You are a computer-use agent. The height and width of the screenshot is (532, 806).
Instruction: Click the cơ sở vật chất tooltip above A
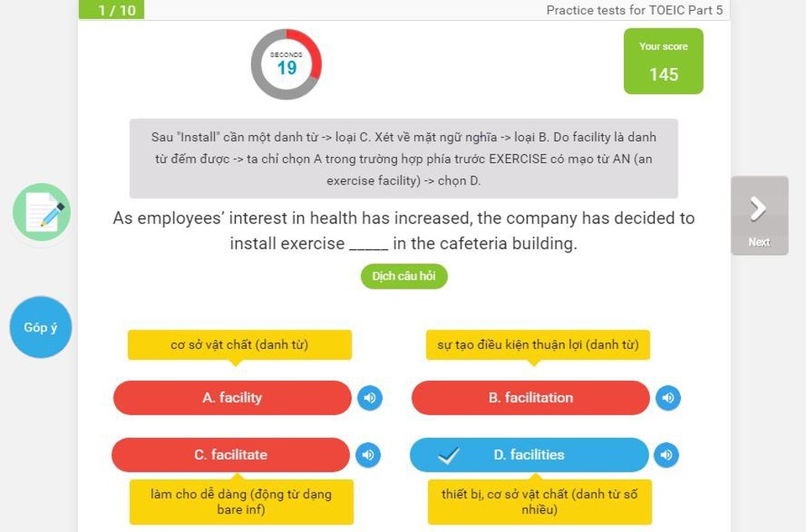coord(239,345)
